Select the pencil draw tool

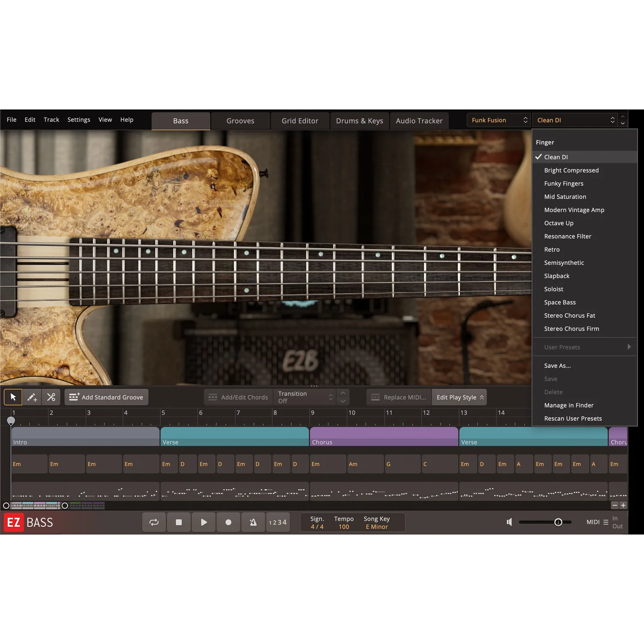click(32, 397)
